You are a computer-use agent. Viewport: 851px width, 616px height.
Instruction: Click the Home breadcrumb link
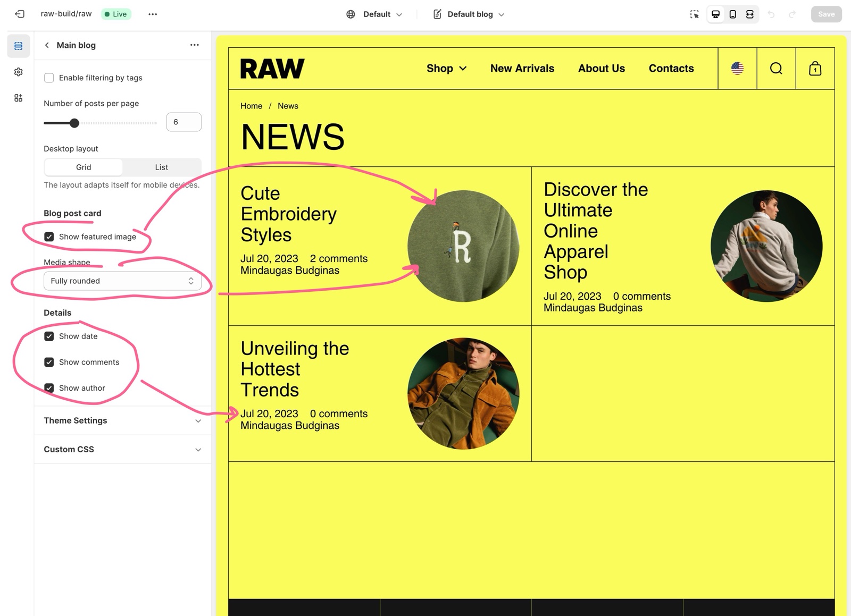pyautogui.click(x=251, y=106)
